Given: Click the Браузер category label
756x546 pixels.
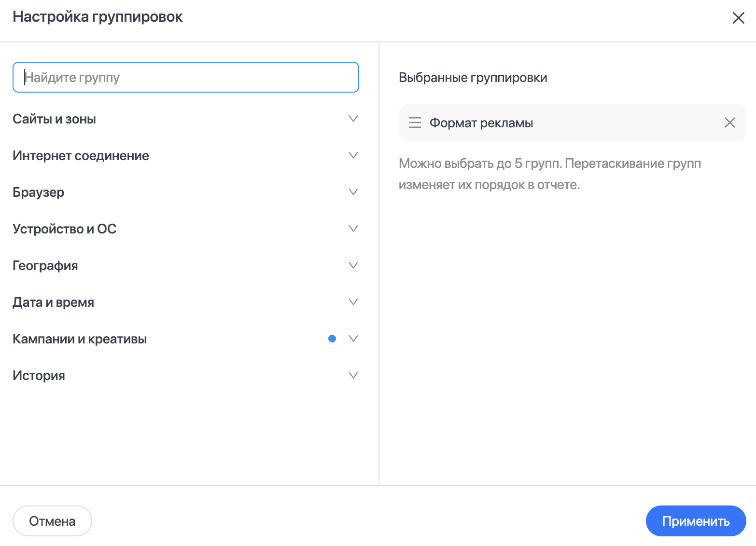Looking at the screenshot, I should point(39,192).
